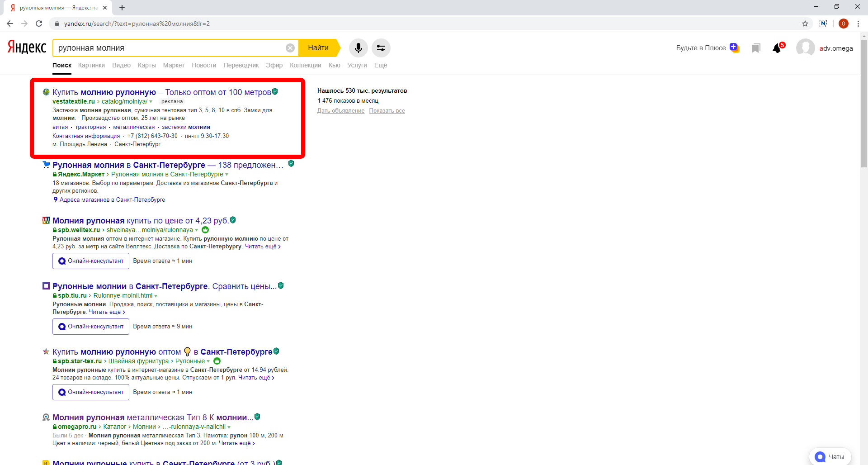Switch to Новости tab
This screenshot has width=868, height=465.
coord(204,65)
